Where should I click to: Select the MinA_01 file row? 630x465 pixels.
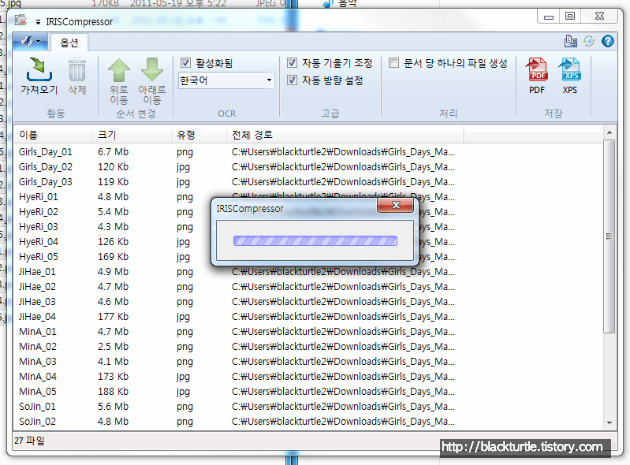pos(308,332)
